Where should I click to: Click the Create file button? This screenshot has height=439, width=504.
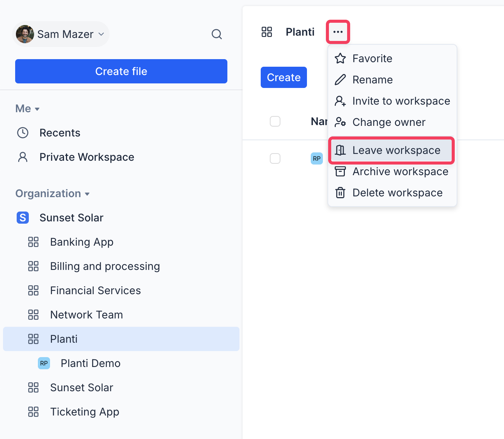tap(121, 71)
